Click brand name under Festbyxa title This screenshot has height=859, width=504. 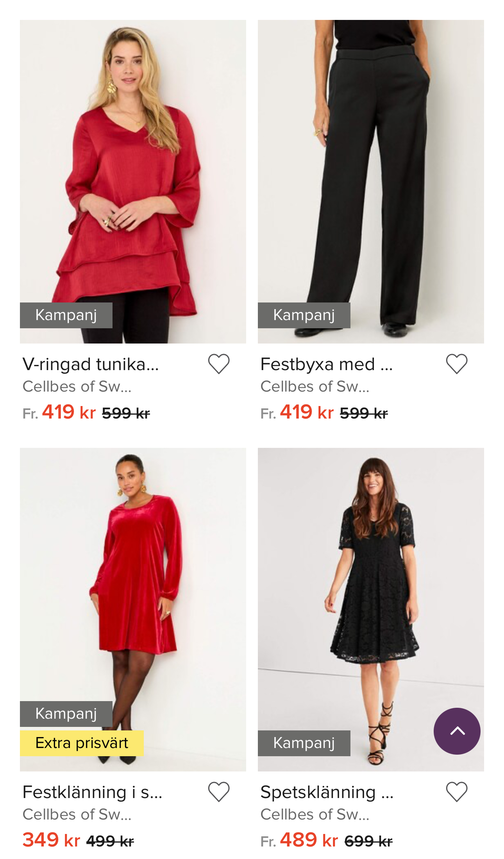tap(315, 387)
